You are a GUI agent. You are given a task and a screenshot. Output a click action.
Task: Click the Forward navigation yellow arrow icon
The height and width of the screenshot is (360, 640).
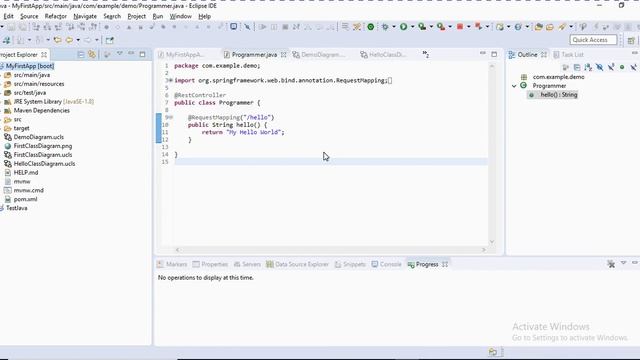pyautogui.click(x=87, y=40)
